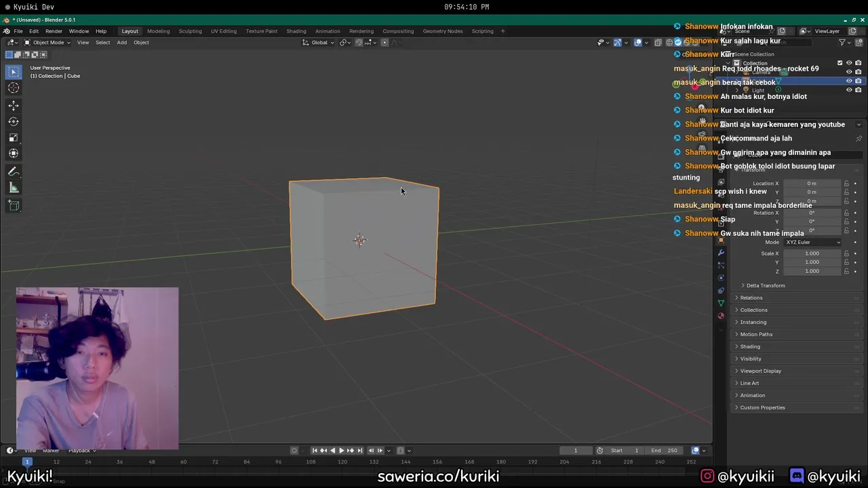The height and width of the screenshot is (488, 868).
Task: Select the Measure tool
Action: pos(14,188)
